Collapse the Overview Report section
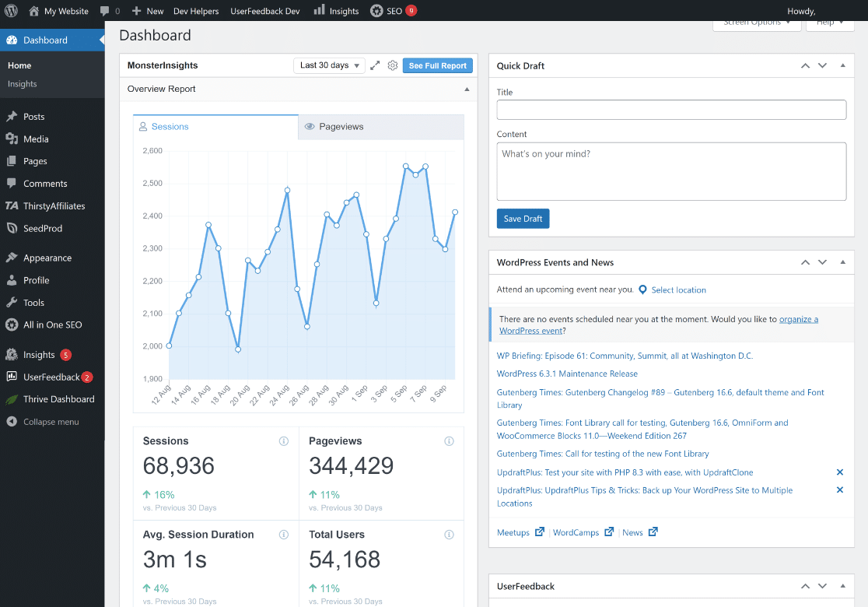Viewport: 868px width, 607px height. coord(467,89)
